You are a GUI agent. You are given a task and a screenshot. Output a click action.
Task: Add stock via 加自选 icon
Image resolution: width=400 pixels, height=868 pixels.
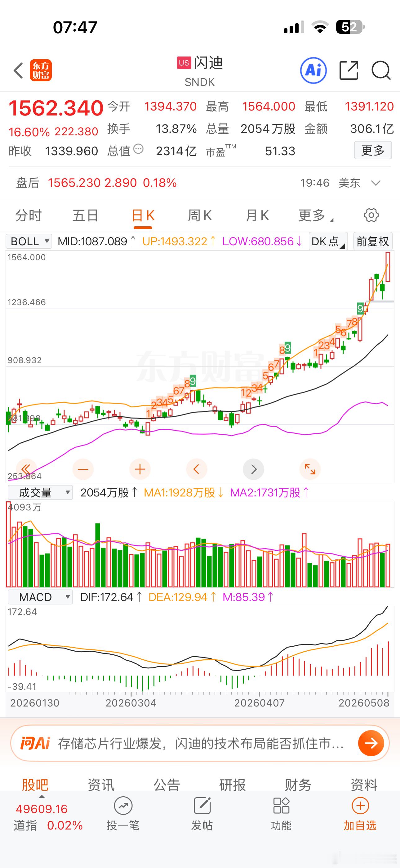pos(360,806)
